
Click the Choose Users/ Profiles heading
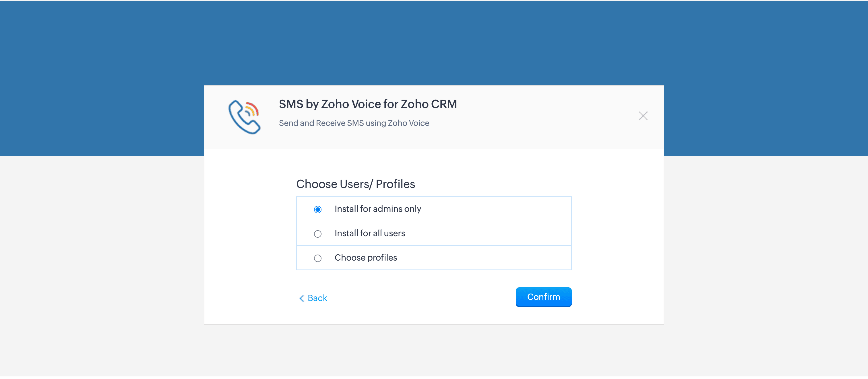355,184
